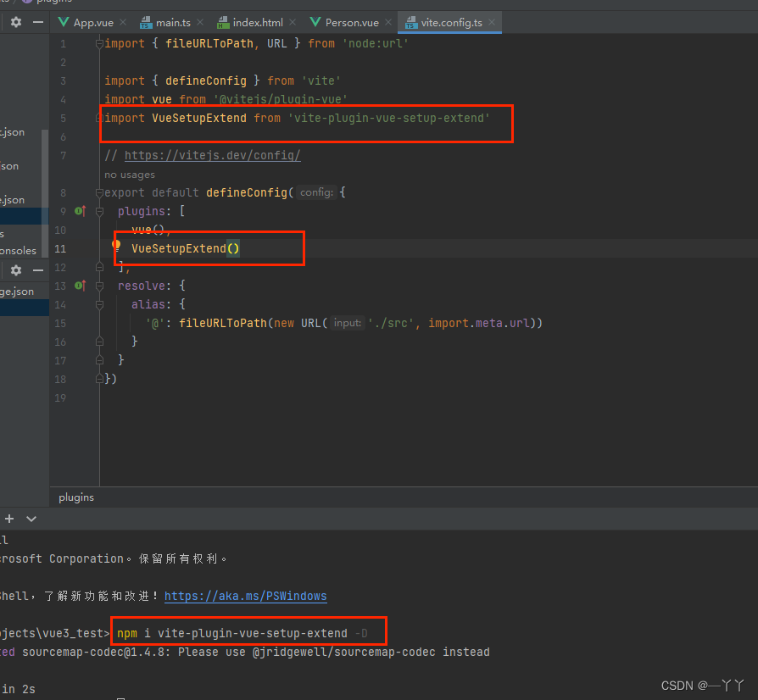The image size is (758, 700).
Task: Click the 'alias' property on line 14
Action: click(x=148, y=304)
